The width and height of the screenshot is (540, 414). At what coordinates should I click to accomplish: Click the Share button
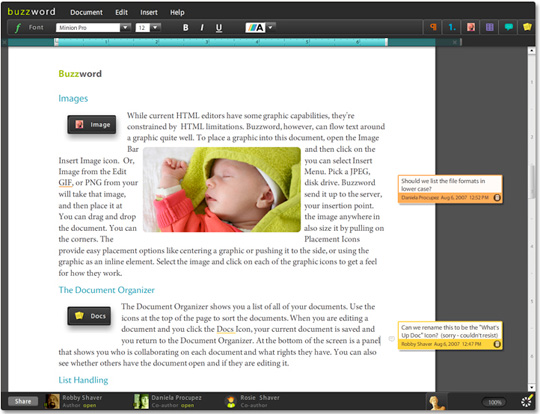pos(23,401)
